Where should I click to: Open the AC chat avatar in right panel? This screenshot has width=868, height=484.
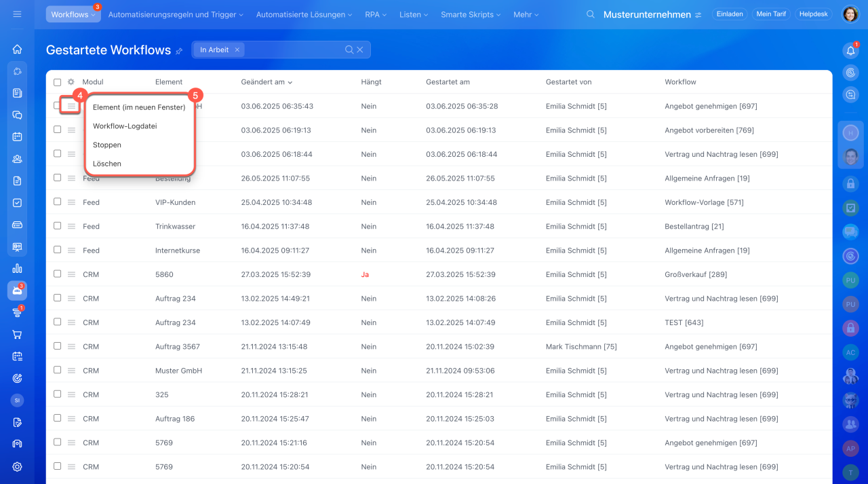click(x=850, y=352)
